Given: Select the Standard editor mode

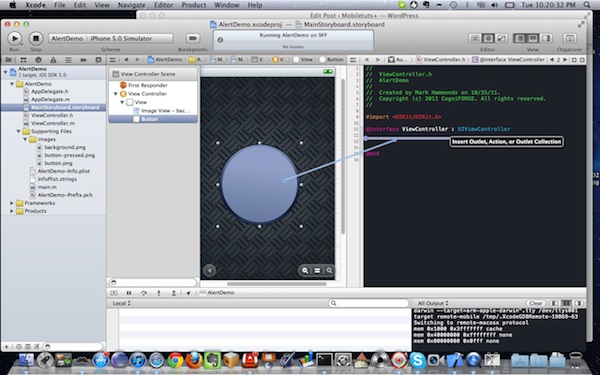Looking at the screenshot, I should point(475,38).
